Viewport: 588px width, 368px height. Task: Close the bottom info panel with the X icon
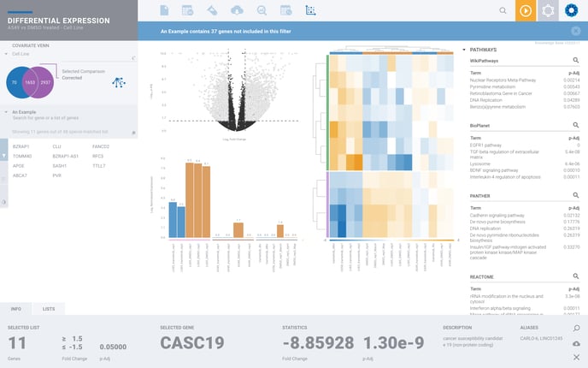point(576,357)
